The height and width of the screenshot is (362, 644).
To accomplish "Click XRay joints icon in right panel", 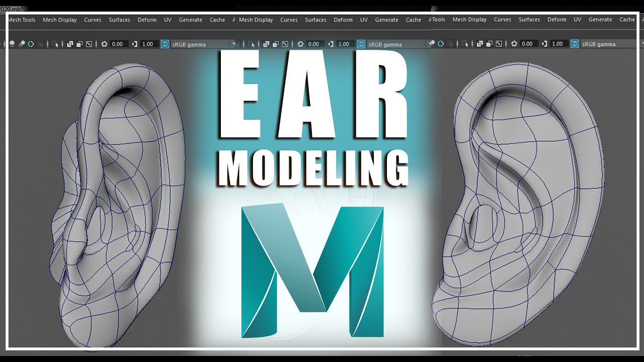I will coord(499,44).
